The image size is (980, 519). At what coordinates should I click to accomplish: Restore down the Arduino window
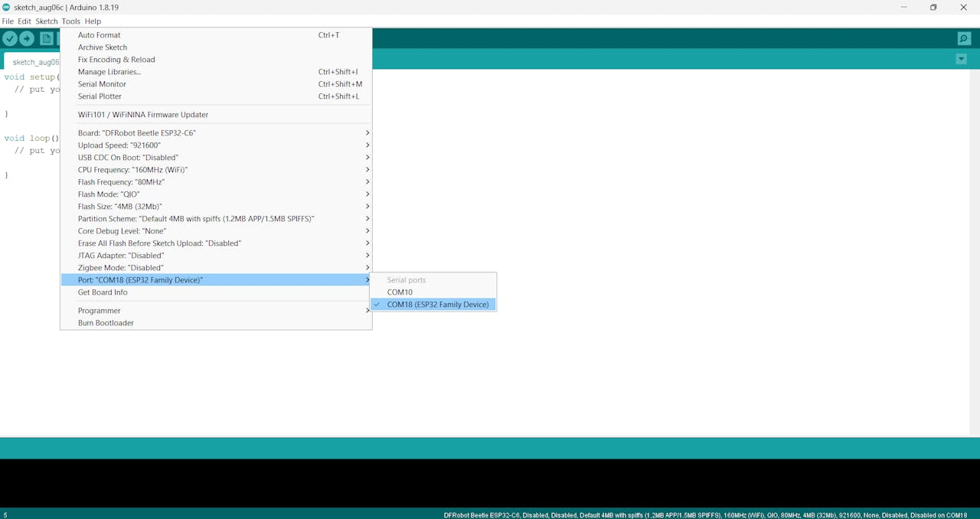[933, 7]
